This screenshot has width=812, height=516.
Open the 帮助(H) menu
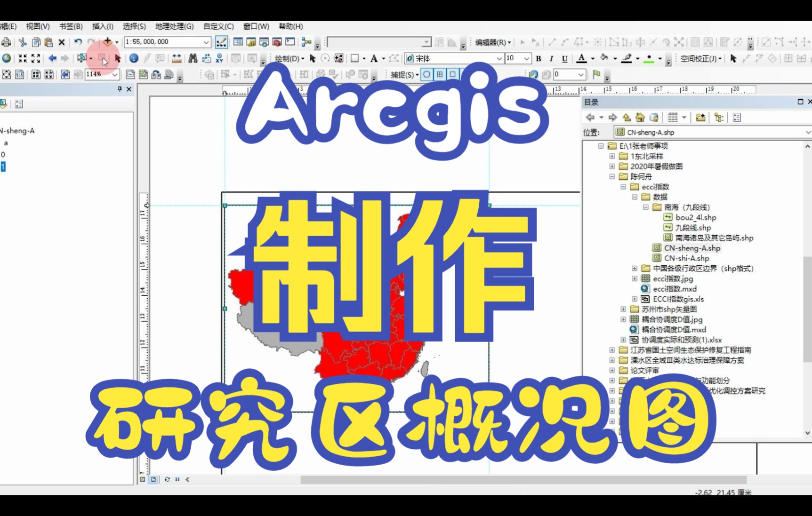click(291, 26)
